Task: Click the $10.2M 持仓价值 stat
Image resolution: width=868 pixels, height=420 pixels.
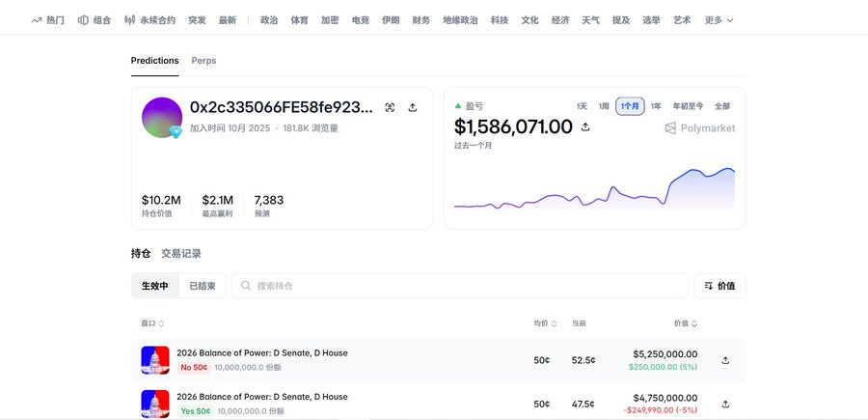Action: [x=160, y=205]
